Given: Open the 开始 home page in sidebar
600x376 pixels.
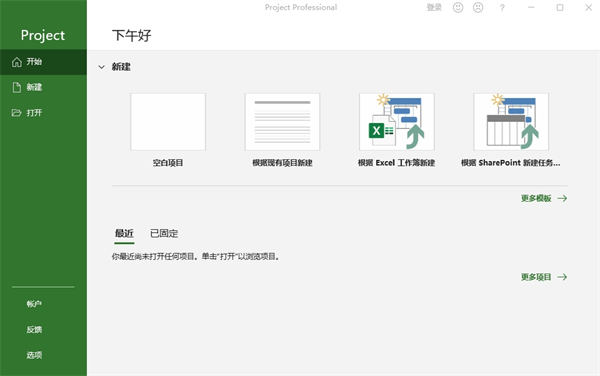Looking at the screenshot, I should point(43,62).
